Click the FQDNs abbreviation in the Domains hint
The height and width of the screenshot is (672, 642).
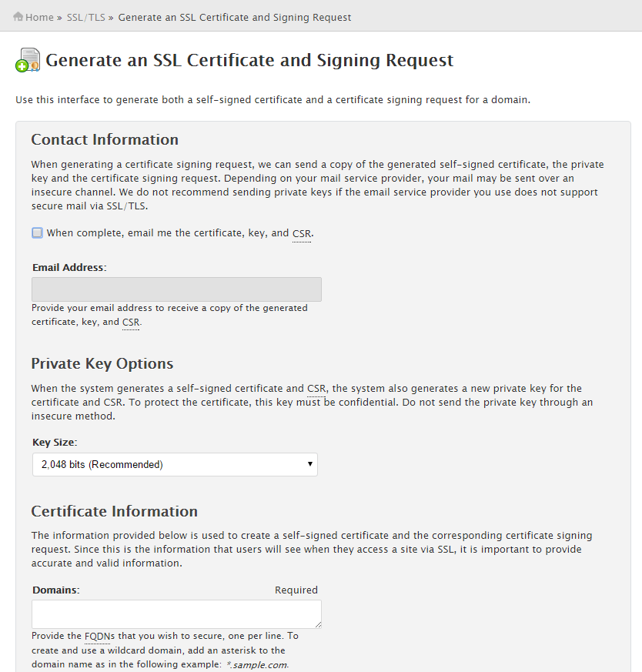(x=99, y=637)
